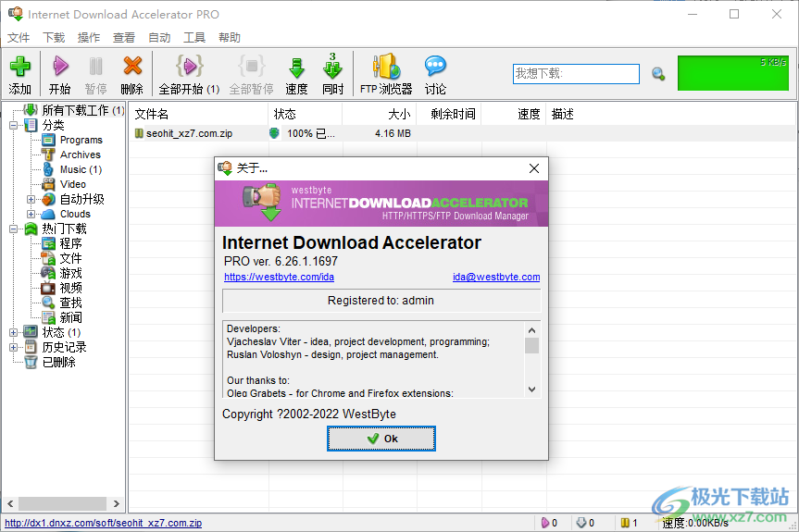This screenshot has height=532, width=799.
Task: Select the 游戏 gamepad icon
Action: pos(48,273)
